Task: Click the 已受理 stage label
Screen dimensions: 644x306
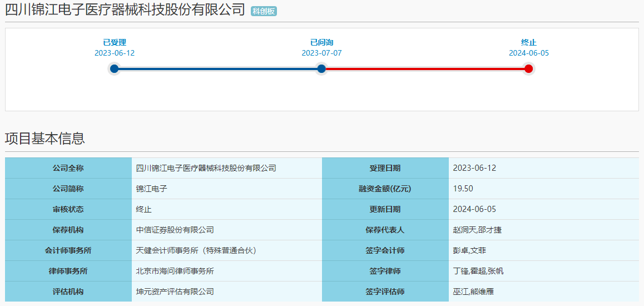Action: point(115,42)
